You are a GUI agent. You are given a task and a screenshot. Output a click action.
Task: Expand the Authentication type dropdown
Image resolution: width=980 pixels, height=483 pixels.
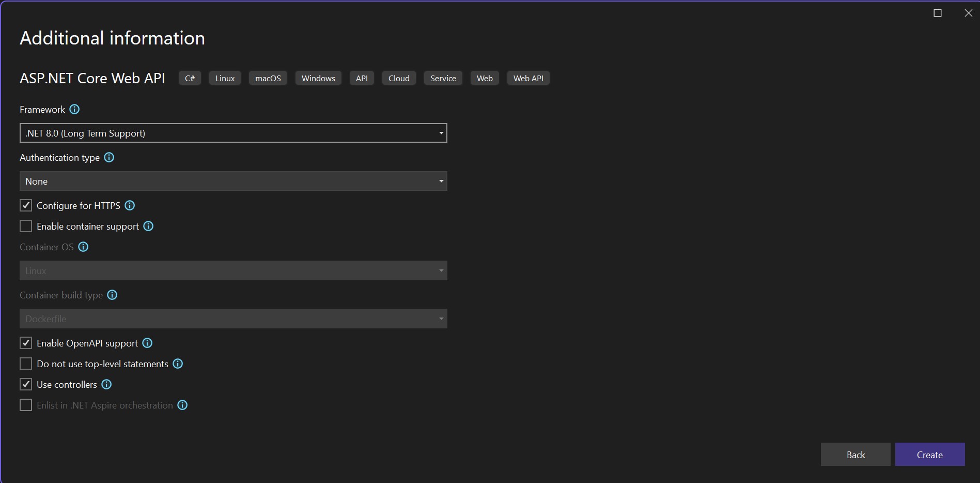tap(233, 181)
